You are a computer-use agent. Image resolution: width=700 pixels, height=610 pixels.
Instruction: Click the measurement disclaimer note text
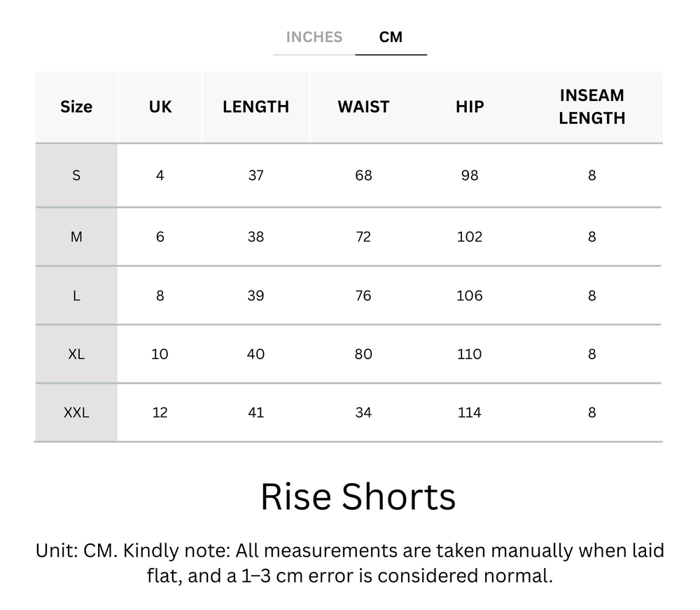(350, 566)
